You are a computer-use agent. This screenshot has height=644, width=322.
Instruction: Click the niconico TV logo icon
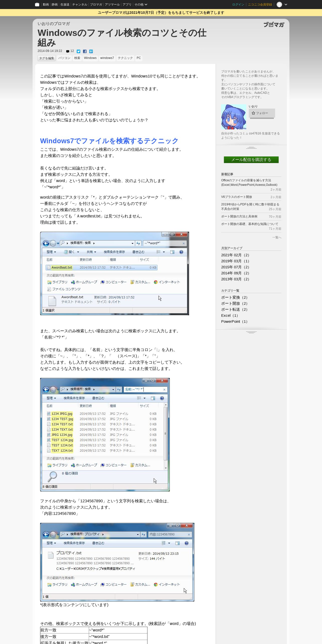click(x=37, y=5)
